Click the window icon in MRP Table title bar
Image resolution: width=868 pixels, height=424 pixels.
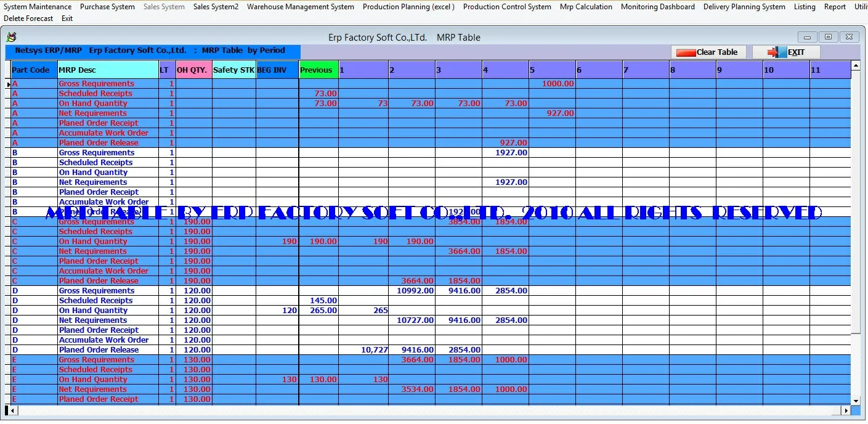[12, 37]
